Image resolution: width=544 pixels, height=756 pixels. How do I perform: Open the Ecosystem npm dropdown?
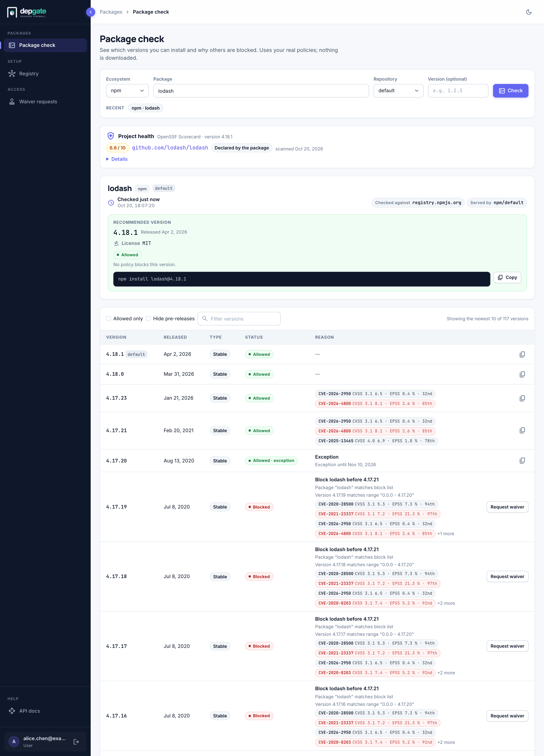[x=127, y=91]
